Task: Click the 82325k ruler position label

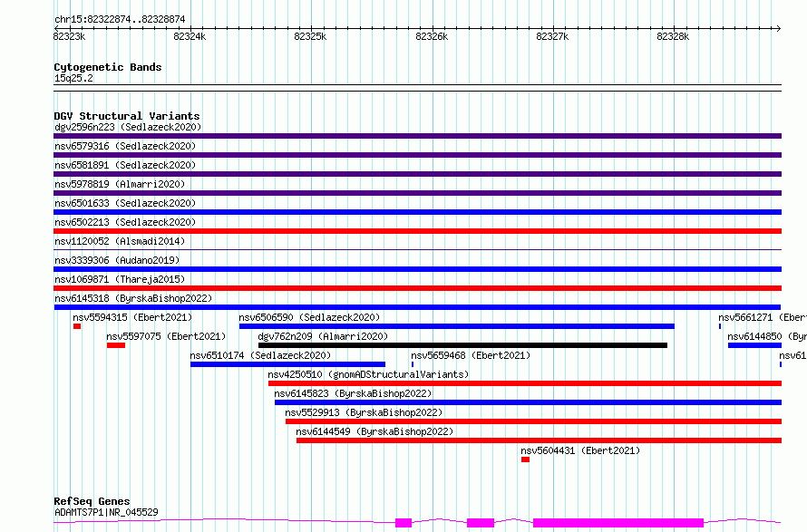Action: point(310,36)
